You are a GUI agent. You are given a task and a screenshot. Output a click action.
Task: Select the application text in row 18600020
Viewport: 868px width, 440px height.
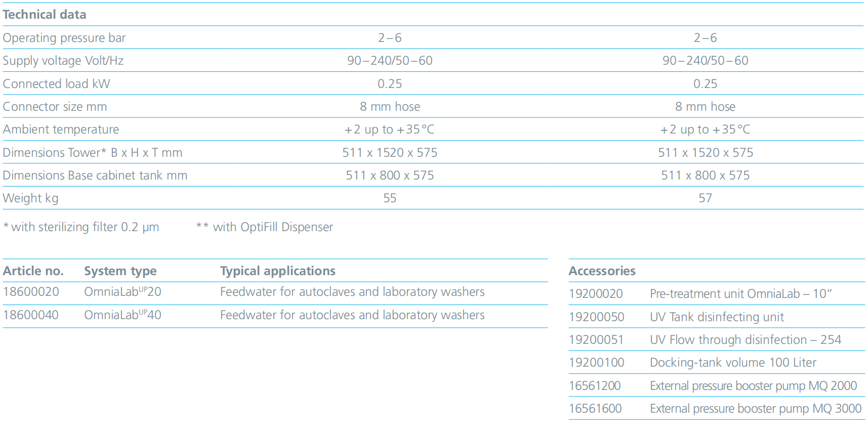tap(352, 292)
